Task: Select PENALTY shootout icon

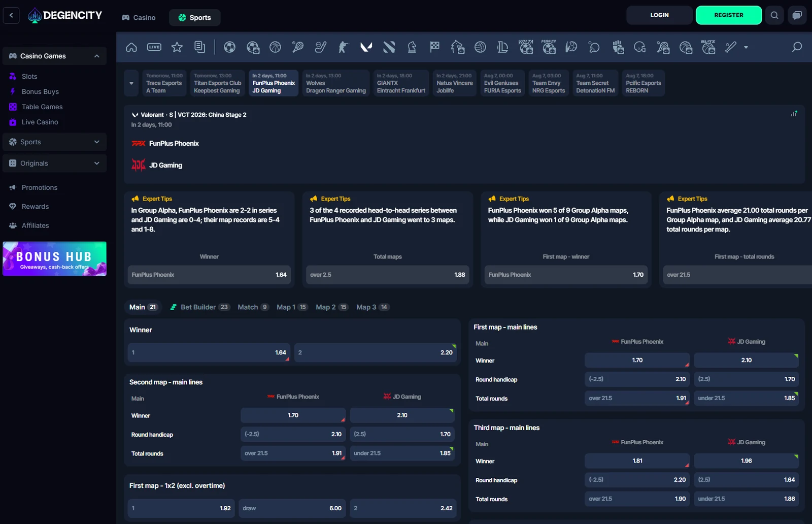Action: tap(549, 47)
